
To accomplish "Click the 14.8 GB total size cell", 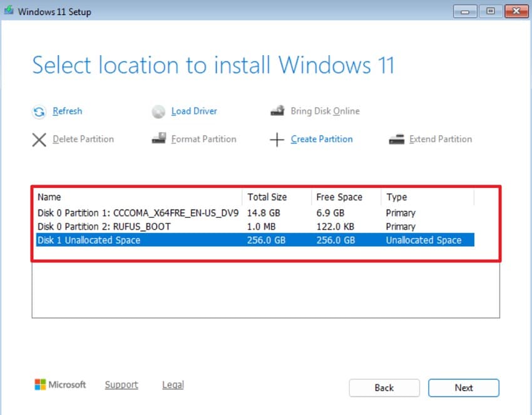I will [x=263, y=213].
